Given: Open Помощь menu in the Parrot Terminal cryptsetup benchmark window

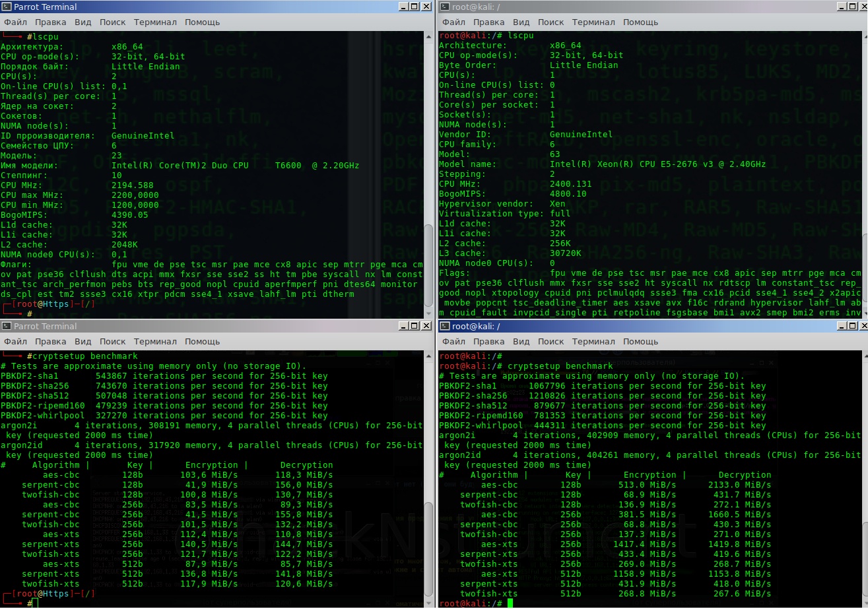Looking at the screenshot, I should tap(203, 342).
